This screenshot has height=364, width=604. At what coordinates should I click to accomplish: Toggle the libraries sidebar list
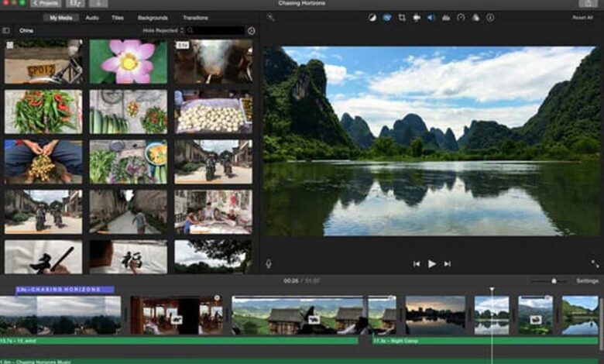[7, 30]
